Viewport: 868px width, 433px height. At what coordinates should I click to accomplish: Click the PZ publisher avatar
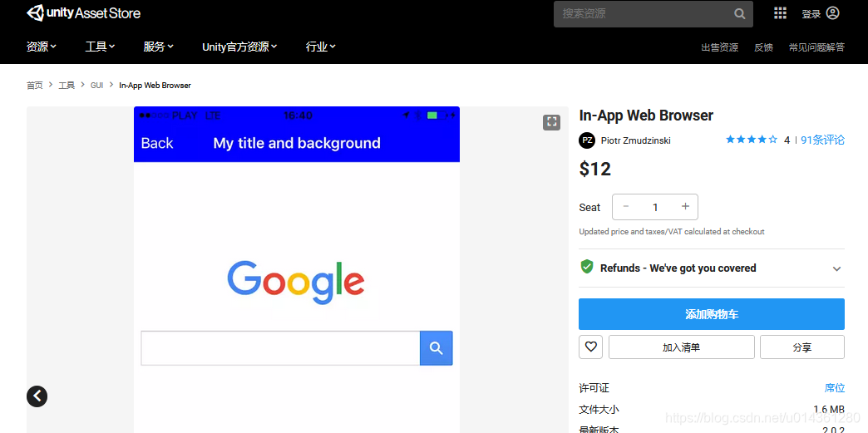[587, 140]
